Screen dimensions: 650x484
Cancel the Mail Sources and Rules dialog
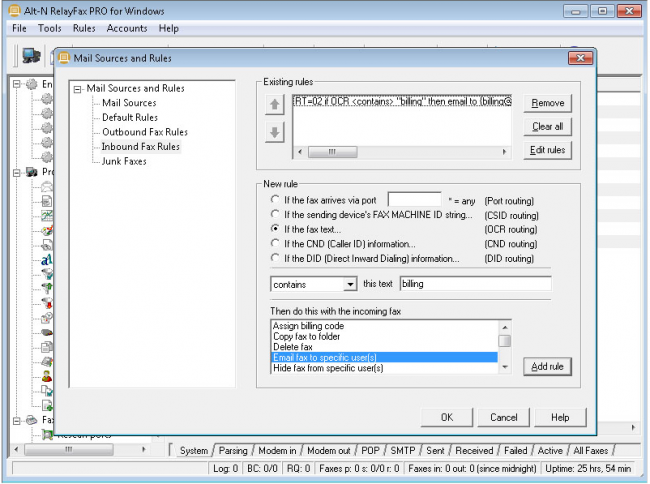(504, 417)
